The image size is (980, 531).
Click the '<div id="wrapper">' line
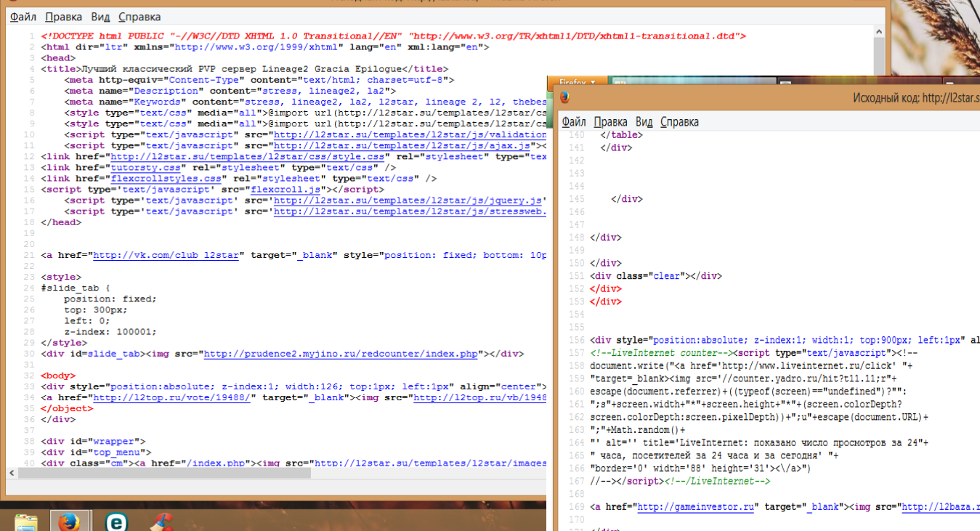pyautogui.click(x=93, y=441)
